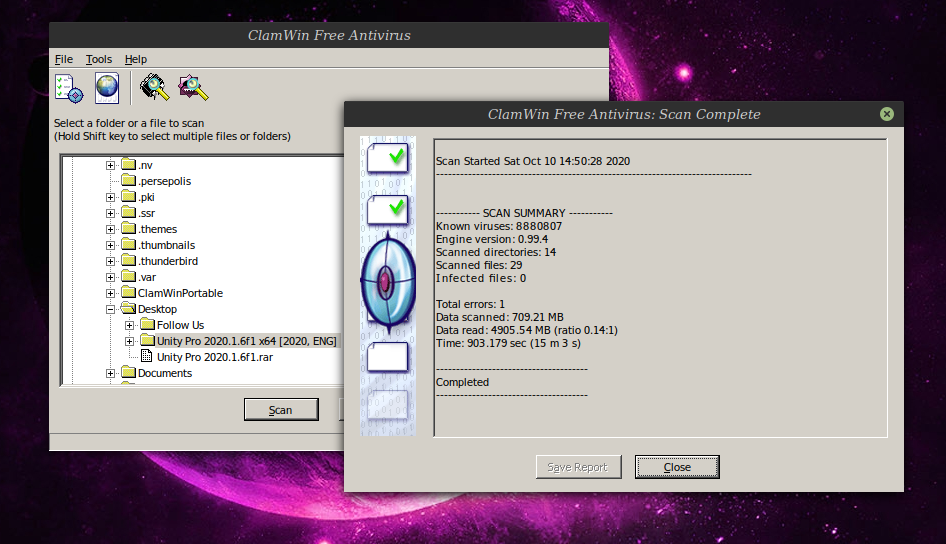Select the .themes folder label
946x544 pixels.
click(157, 229)
